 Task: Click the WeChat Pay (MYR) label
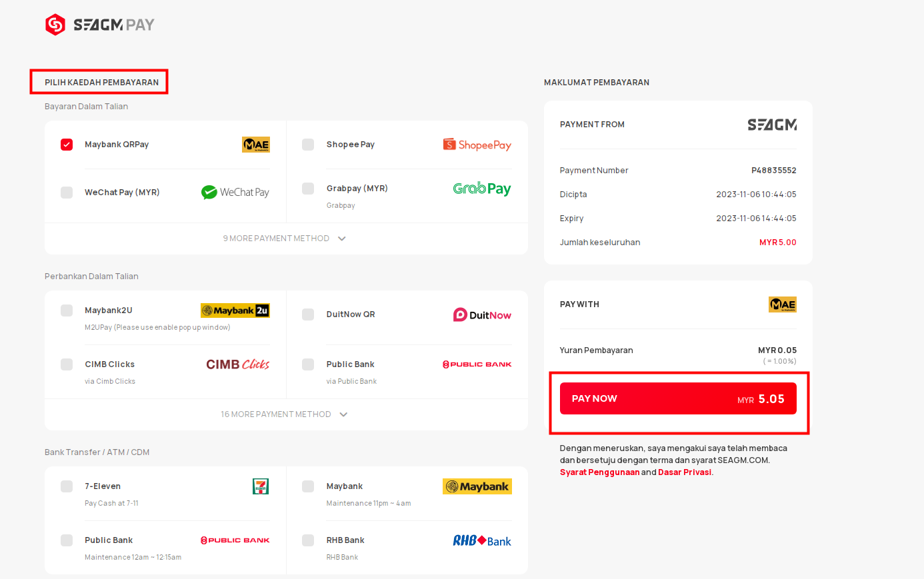coord(122,193)
